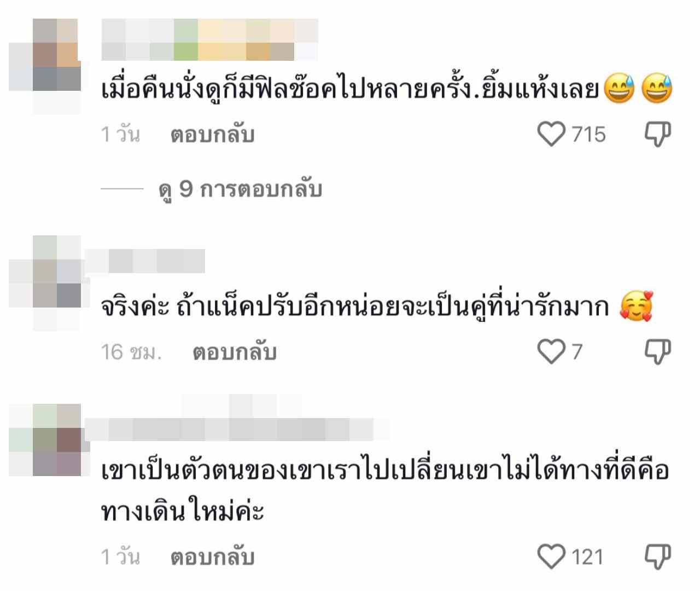The image size is (700, 591).
Task: Reply to the top comment via ตอบกลับ
Action: pos(213,135)
